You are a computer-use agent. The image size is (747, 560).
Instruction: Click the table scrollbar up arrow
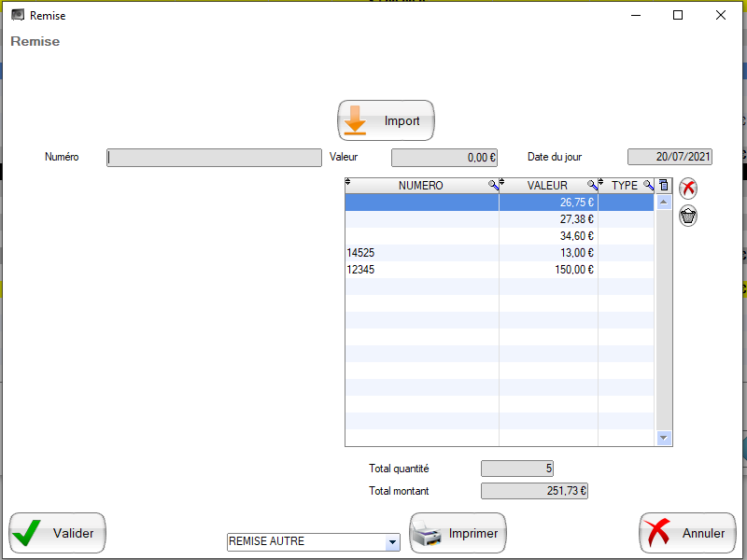click(664, 202)
